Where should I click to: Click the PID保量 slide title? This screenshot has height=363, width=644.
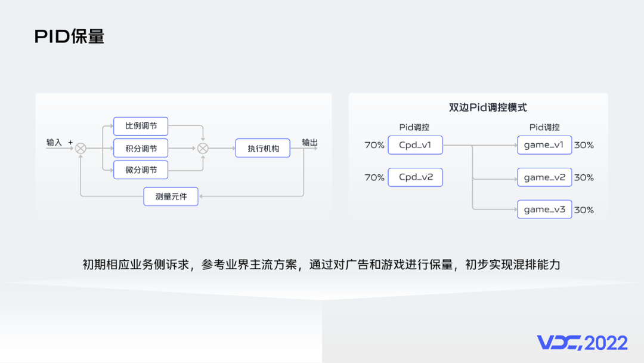[69, 37]
